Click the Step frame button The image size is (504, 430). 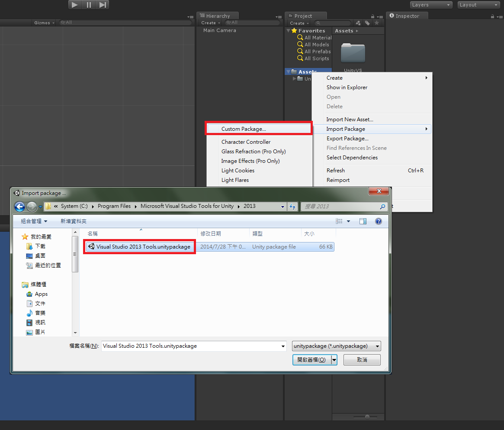click(x=103, y=5)
